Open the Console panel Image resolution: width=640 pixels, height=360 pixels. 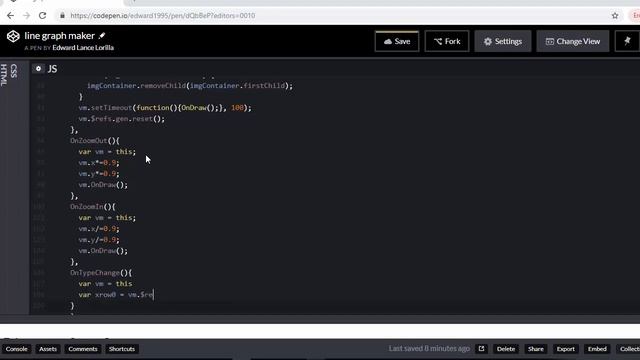pyautogui.click(x=17, y=349)
